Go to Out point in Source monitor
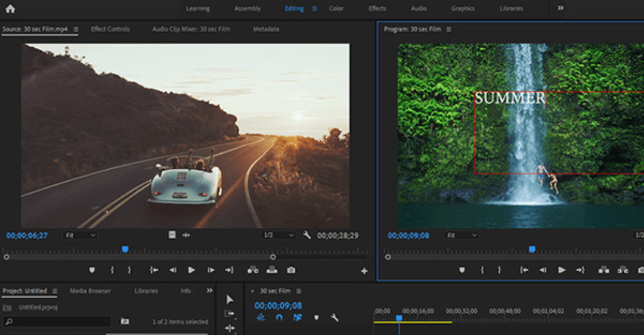 pyautogui.click(x=229, y=270)
